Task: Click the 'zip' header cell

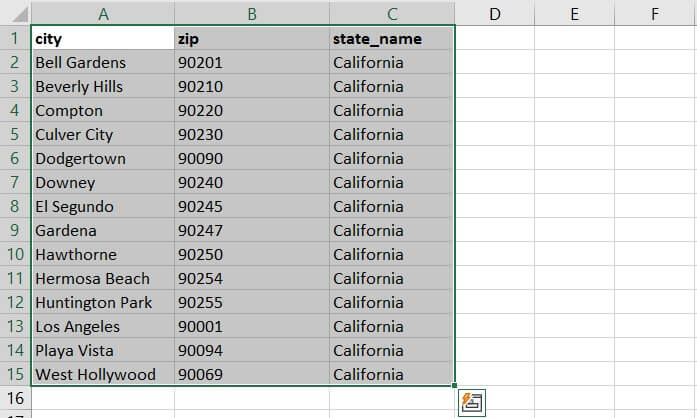Action: click(252, 38)
